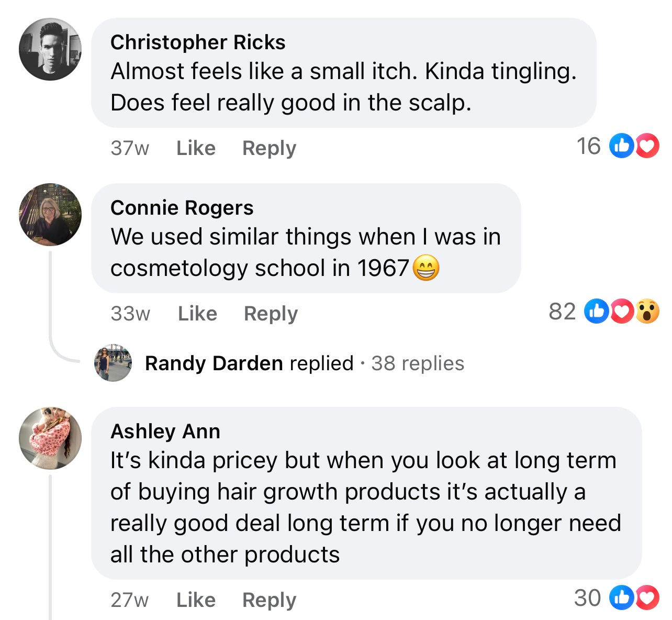Open the Ashley Ann name link

[165, 431]
